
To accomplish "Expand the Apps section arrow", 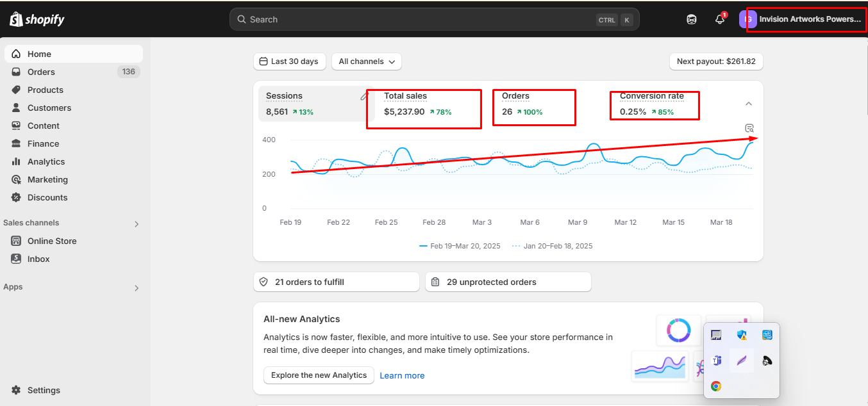I will [x=136, y=288].
